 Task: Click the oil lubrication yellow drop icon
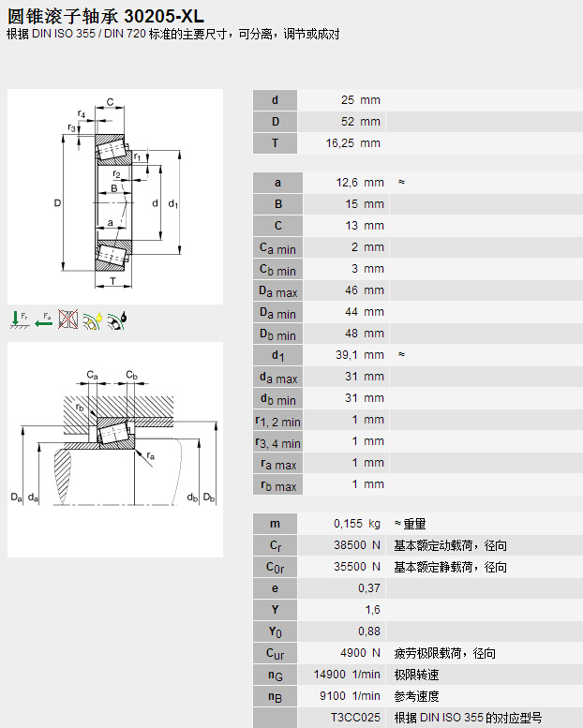point(93,319)
